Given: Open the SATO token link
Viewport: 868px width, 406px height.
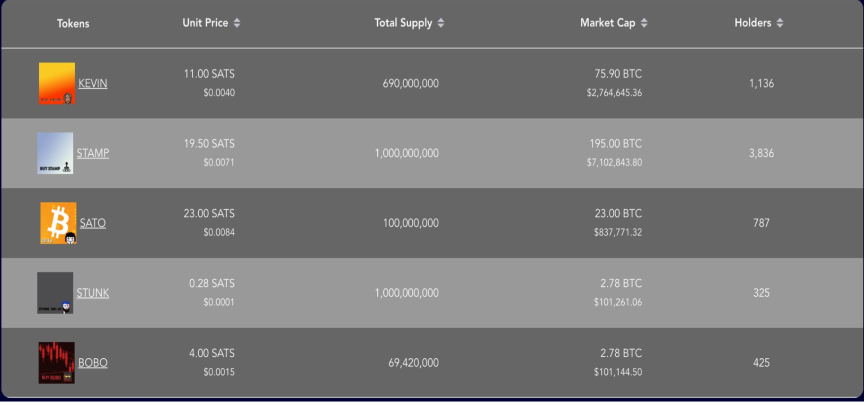Looking at the screenshot, I should (93, 223).
